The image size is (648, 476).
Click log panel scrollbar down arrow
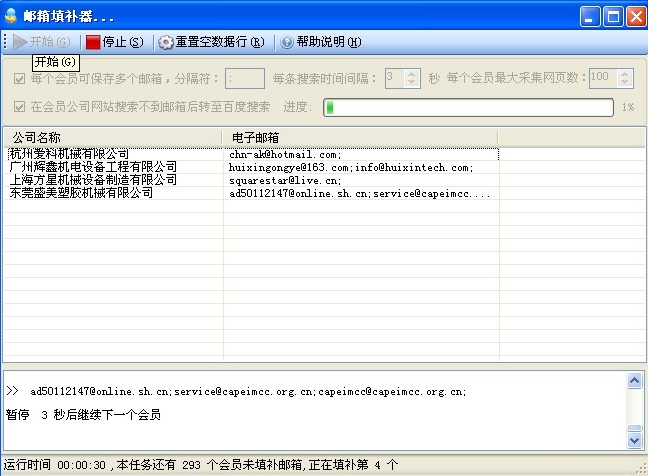(x=634, y=440)
